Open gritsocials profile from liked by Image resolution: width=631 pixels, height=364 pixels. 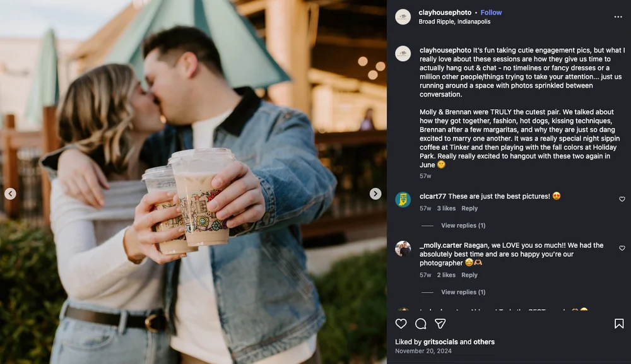point(440,342)
